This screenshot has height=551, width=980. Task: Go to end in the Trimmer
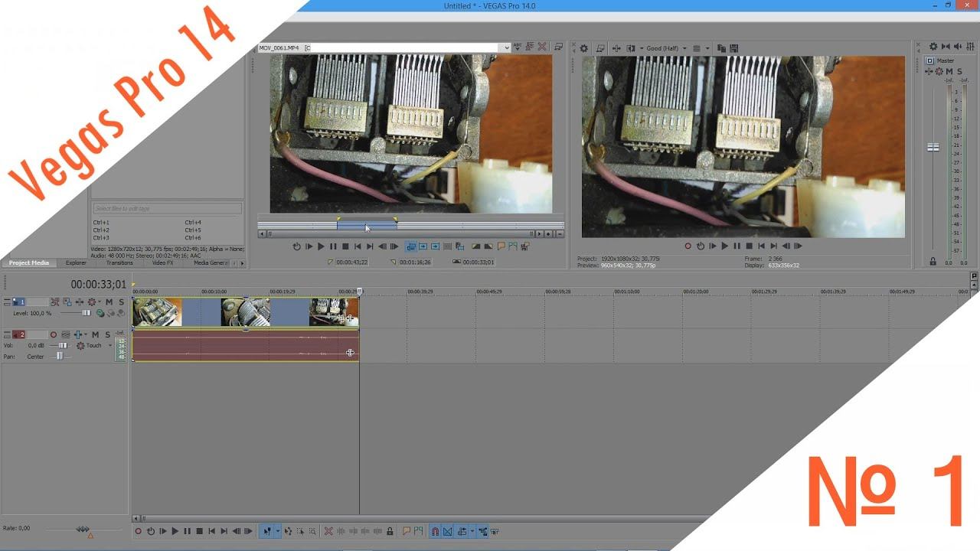[x=370, y=246]
